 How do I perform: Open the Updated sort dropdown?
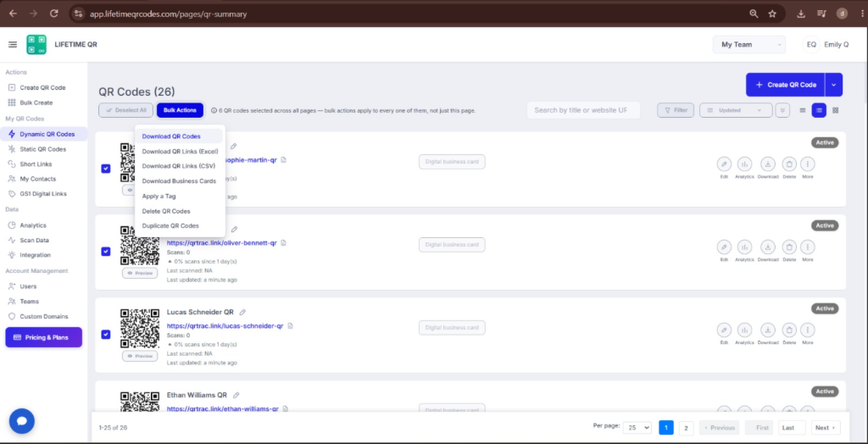(736, 110)
